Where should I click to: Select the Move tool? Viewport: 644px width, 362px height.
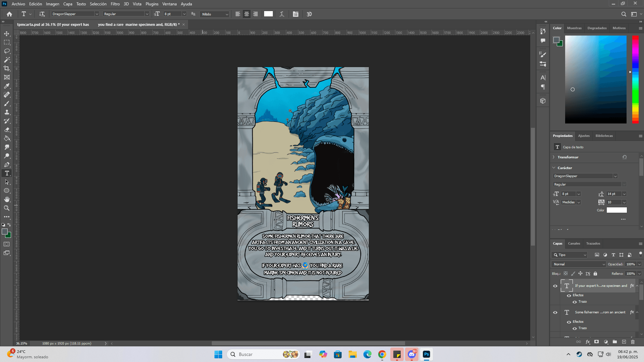(x=7, y=34)
